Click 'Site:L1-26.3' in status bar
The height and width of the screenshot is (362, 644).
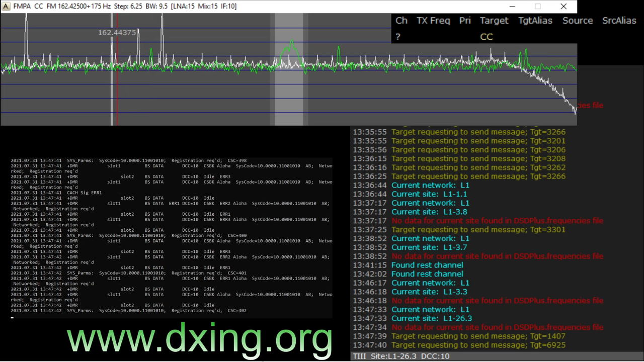[x=394, y=356]
